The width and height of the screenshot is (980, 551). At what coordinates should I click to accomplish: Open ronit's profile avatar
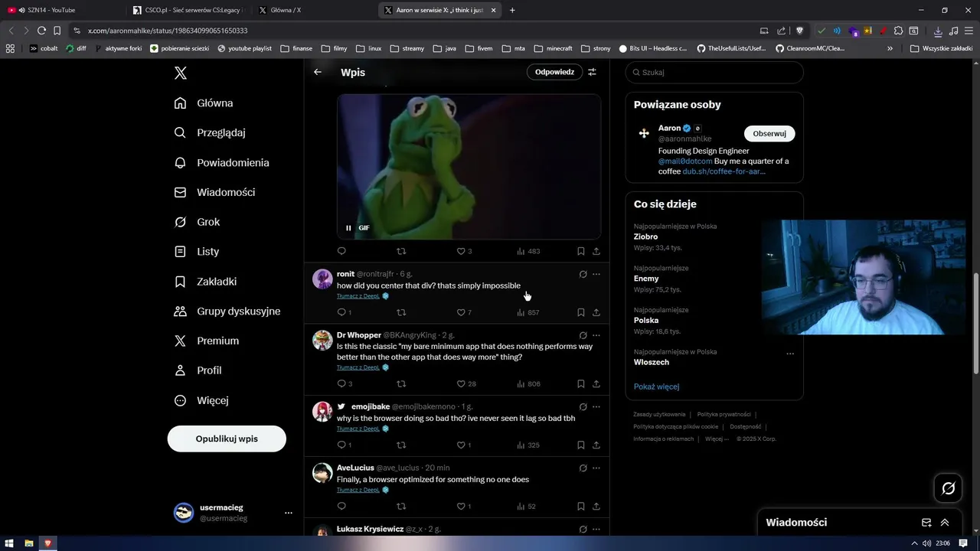(322, 279)
